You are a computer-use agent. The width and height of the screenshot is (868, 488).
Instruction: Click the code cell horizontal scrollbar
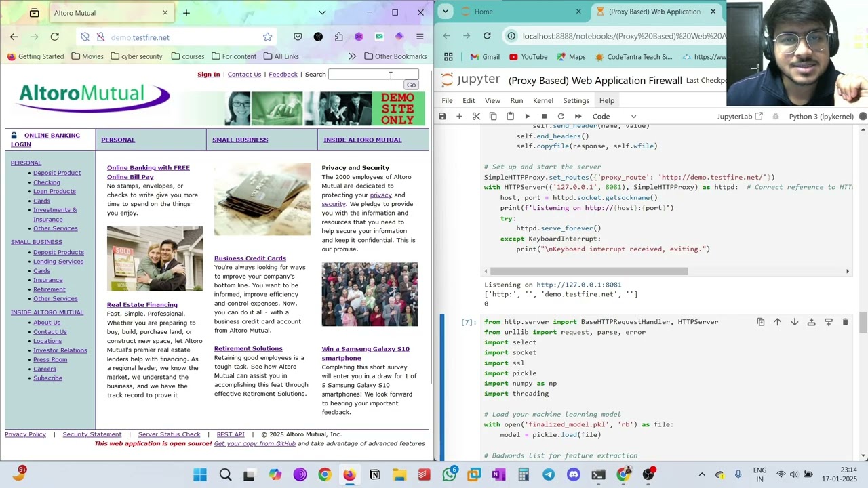589,271
